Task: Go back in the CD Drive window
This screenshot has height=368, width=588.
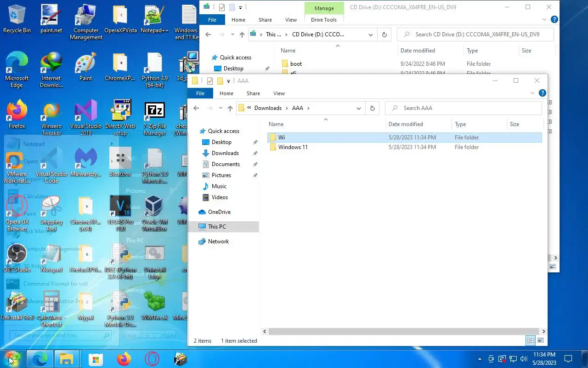Action: [x=208, y=34]
